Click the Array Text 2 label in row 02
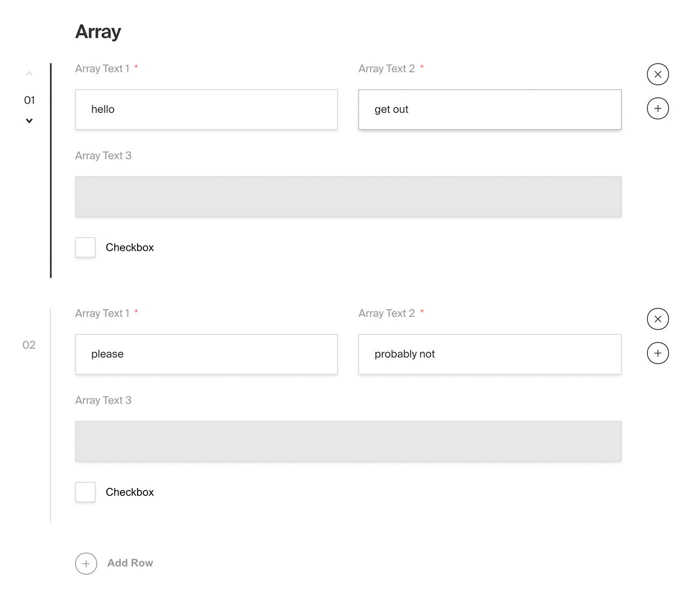The image size is (700, 599). point(386,313)
